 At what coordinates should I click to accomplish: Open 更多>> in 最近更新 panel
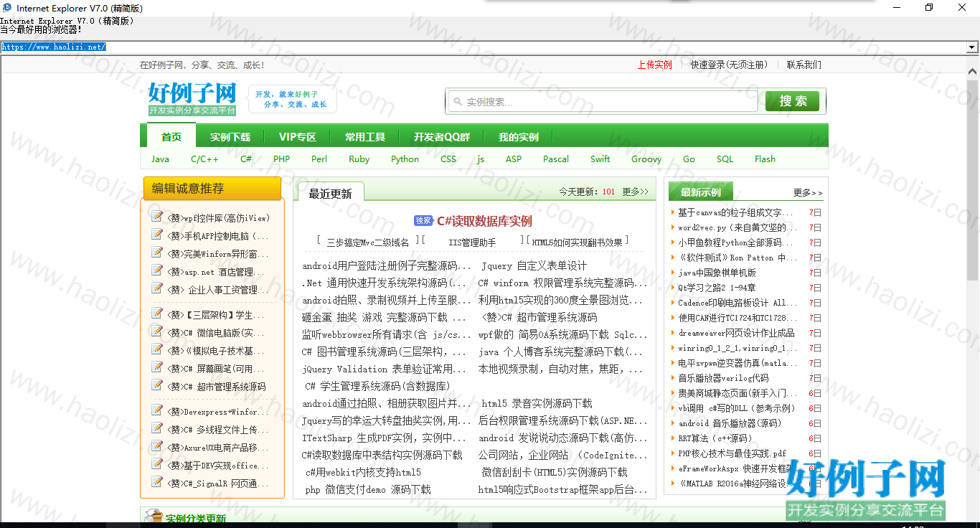635,192
